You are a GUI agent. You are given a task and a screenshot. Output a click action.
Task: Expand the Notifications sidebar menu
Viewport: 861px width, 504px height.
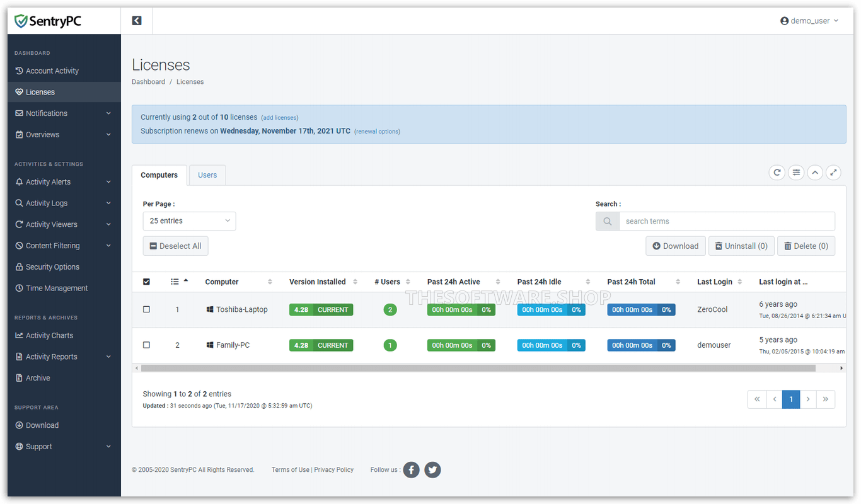45,113
